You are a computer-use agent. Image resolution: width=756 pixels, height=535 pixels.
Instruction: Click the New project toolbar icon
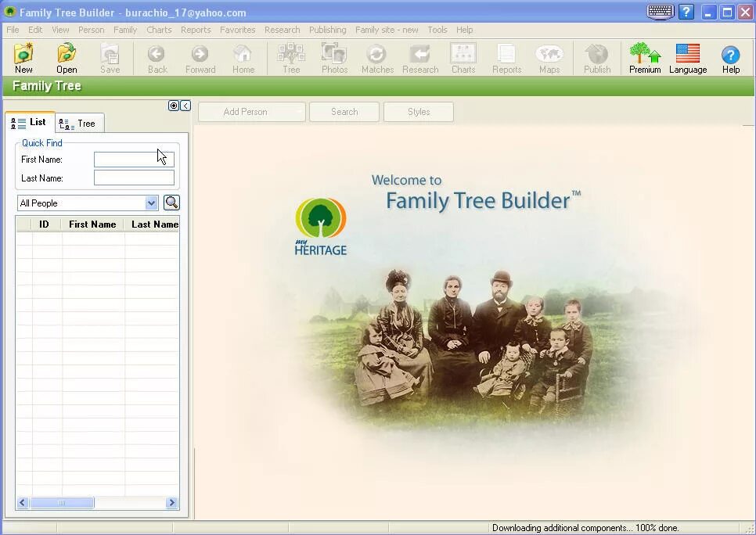23,58
